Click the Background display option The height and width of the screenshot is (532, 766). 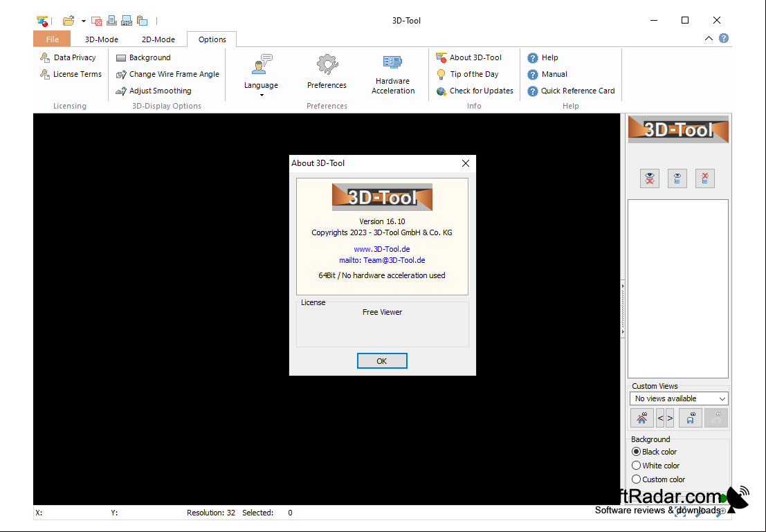pos(144,57)
